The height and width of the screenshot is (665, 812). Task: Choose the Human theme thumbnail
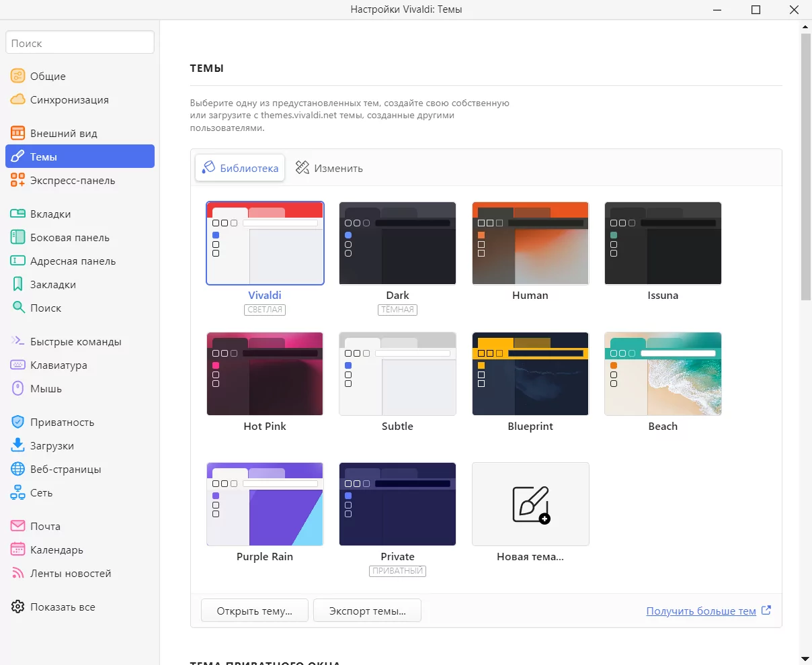coord(530,243)
